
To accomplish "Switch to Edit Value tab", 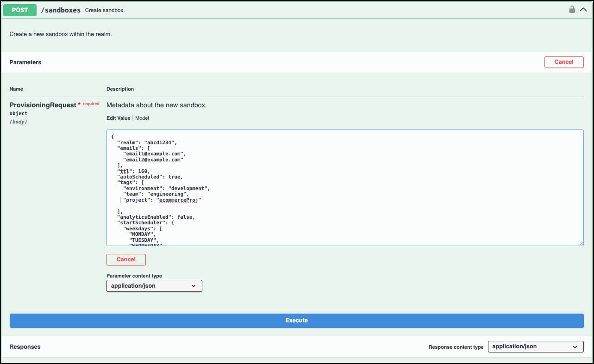I will (x=119, y=118).
